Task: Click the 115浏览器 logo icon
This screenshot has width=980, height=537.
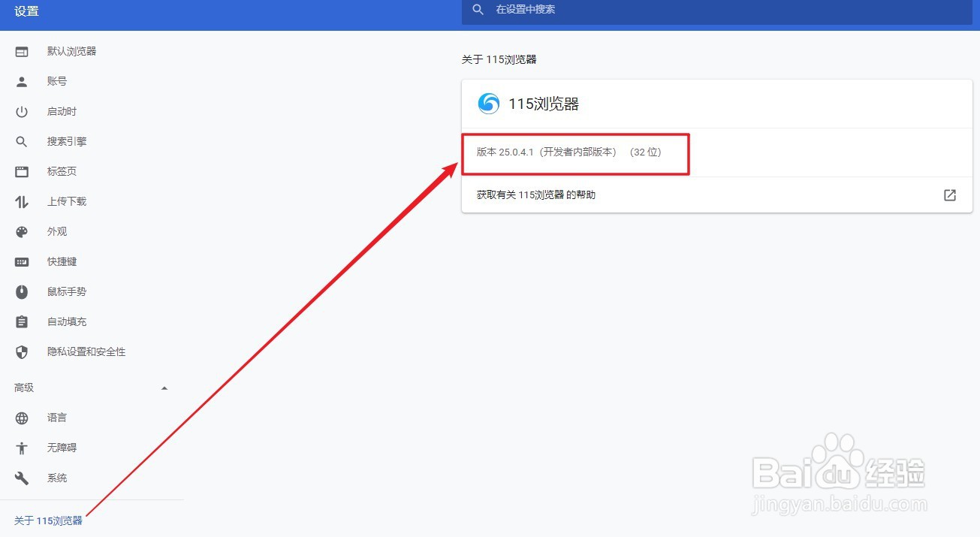Action: pos(487,104)
